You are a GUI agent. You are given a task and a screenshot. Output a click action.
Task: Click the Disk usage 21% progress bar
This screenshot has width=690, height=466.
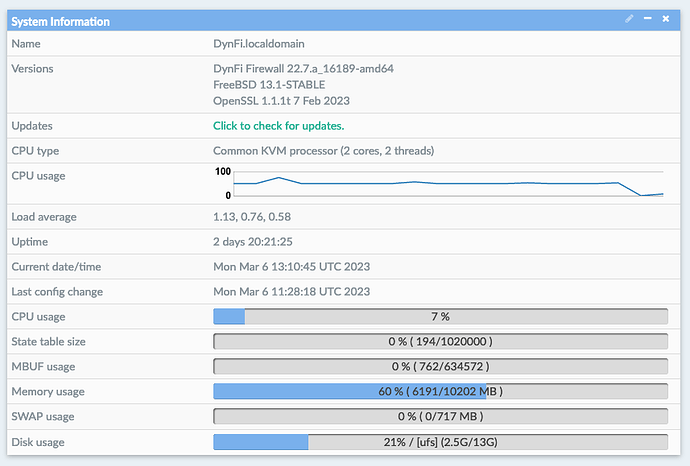(x=440, y=442)
